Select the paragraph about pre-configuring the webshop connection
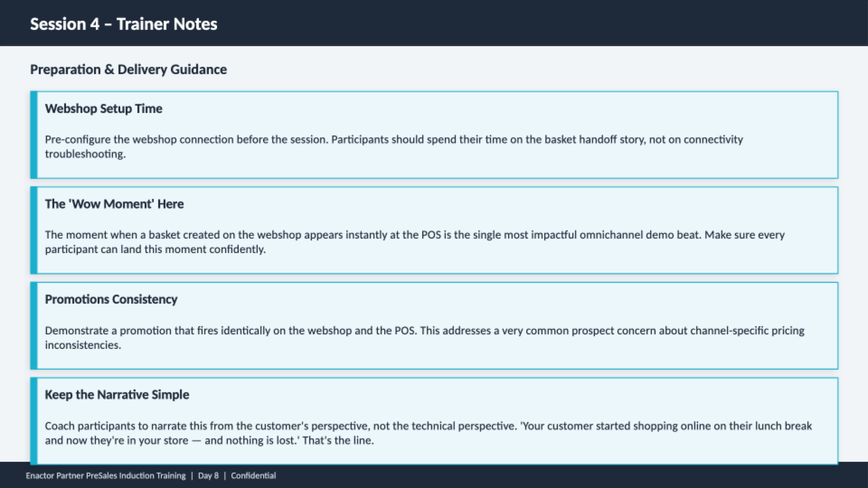This screenshot has height=488, width=868. 393,146
